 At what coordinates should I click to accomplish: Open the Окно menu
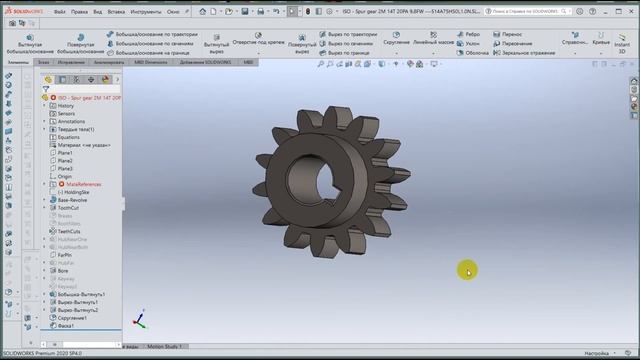pyautogui.click(x=173, y=11)
